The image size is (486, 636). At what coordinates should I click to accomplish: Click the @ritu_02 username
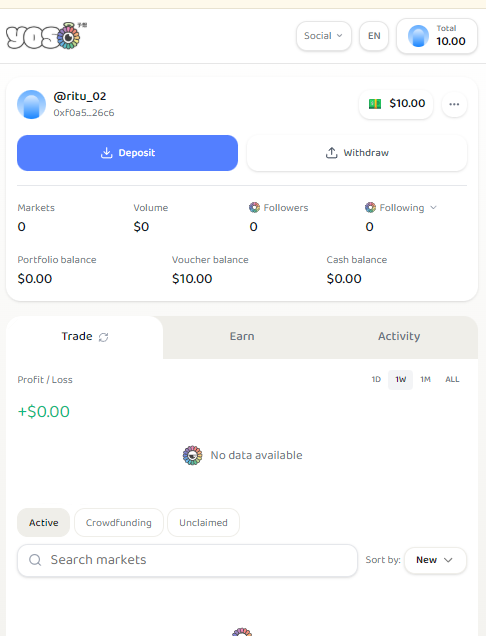coord(80,97)
